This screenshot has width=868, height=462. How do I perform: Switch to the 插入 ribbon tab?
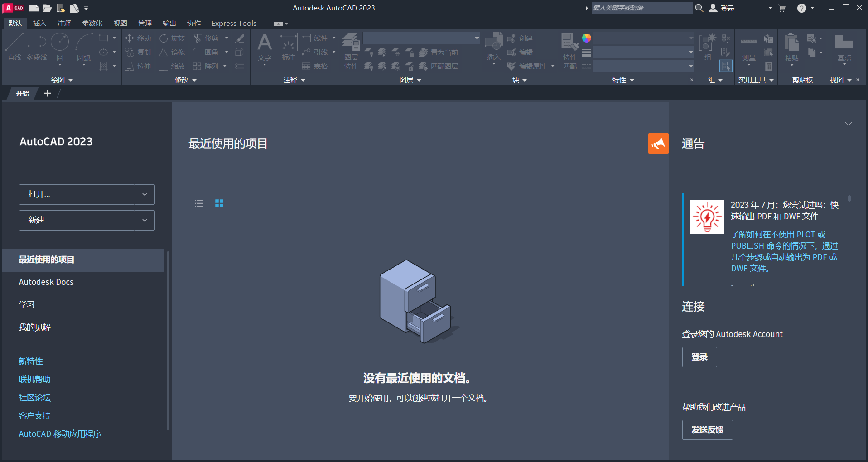(x=40, y=23)
